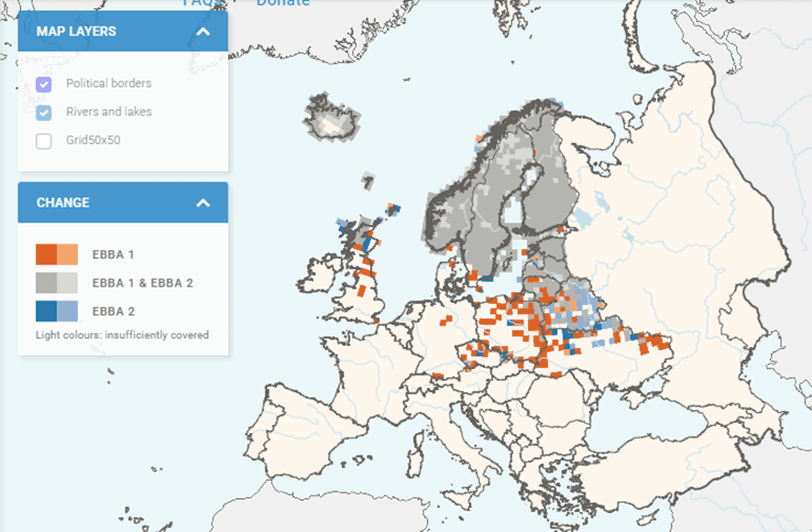Viewport: 812px width, 532px height.
Task: Open the Donate link at top
Action: click(x=283, y=3)
